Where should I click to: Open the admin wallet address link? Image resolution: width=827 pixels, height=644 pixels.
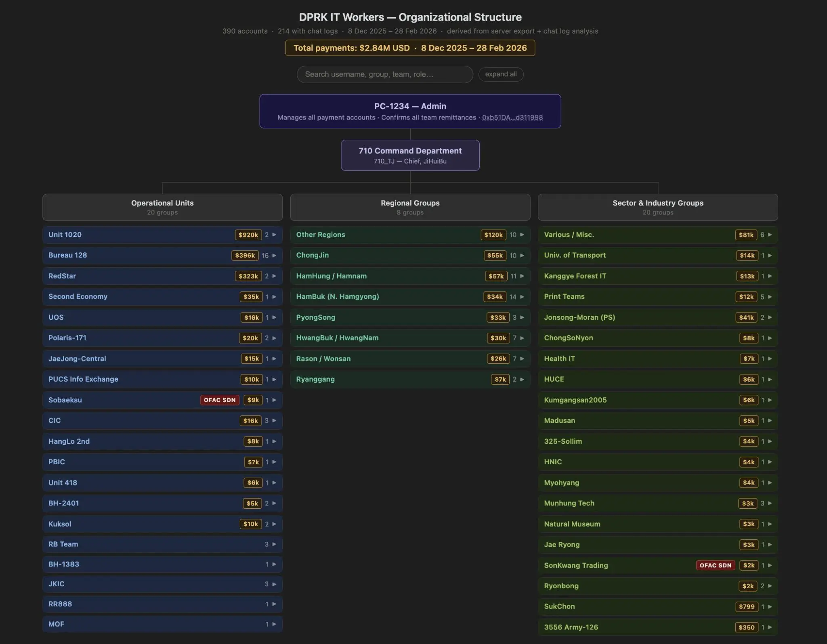[x=512, y=117]
